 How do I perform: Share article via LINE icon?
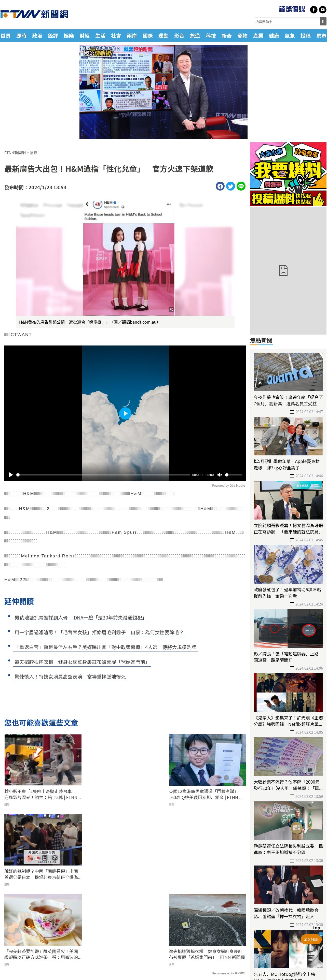click(x=241, y=186)
